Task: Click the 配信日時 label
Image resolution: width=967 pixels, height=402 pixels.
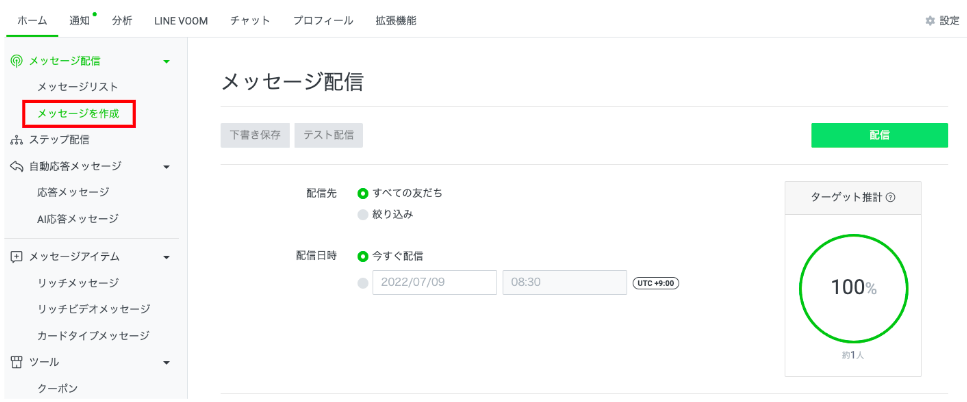Action: (316, 255)
